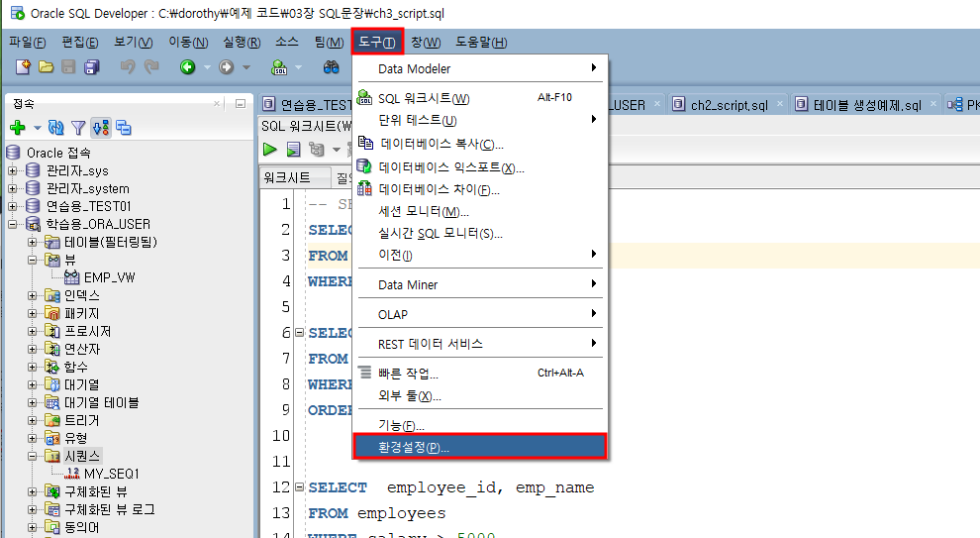
Task: Expand the 테이블(필터링됨) folder
Action: point(32,242)
